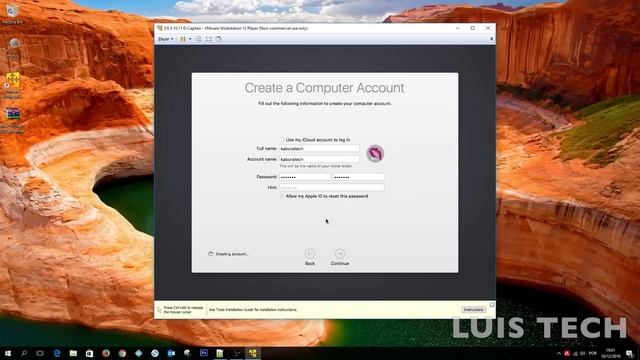Image resolution: width=640 pixels, height=360 pixels.
Task: Show hidden system tray icons
Action: pos(559,353)
